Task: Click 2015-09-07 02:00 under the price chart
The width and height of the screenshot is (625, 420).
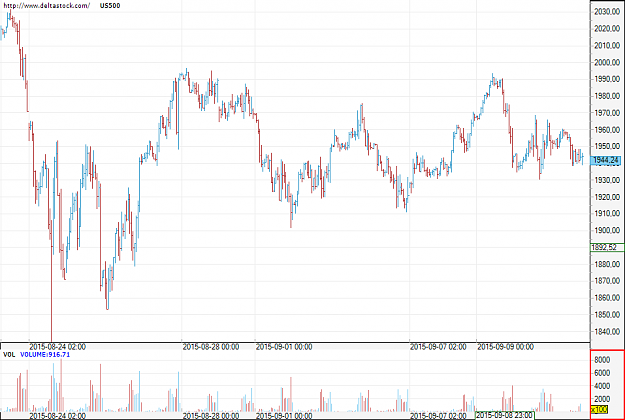Action: click(438, 347)
